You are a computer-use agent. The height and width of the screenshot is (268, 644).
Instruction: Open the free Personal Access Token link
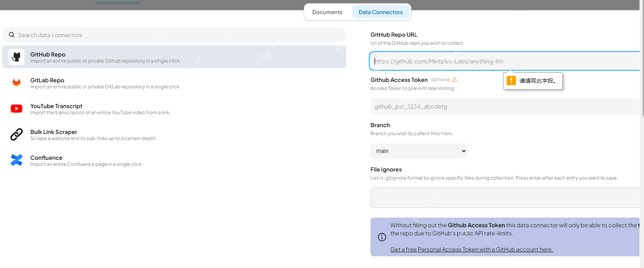pos(471,249)
